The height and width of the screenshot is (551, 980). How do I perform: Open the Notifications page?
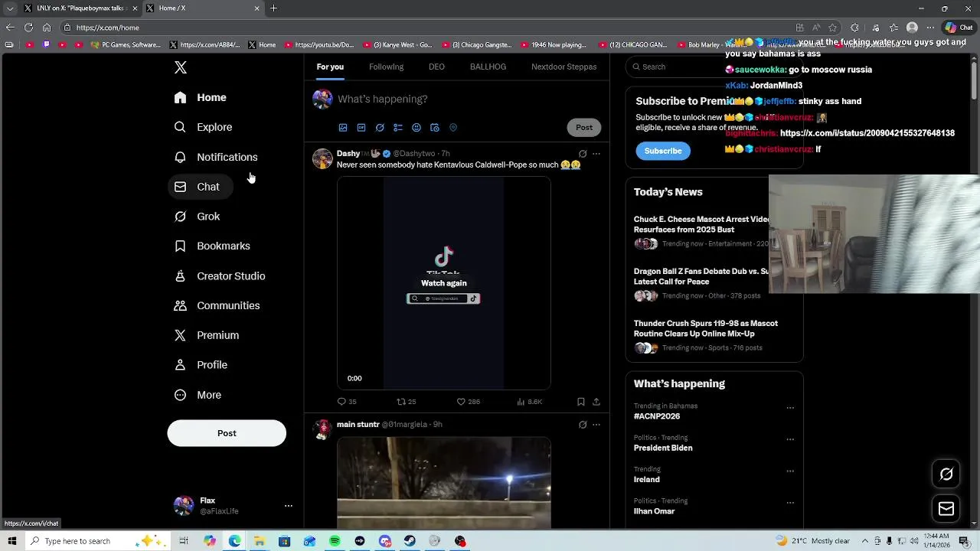tap(216, 157)
